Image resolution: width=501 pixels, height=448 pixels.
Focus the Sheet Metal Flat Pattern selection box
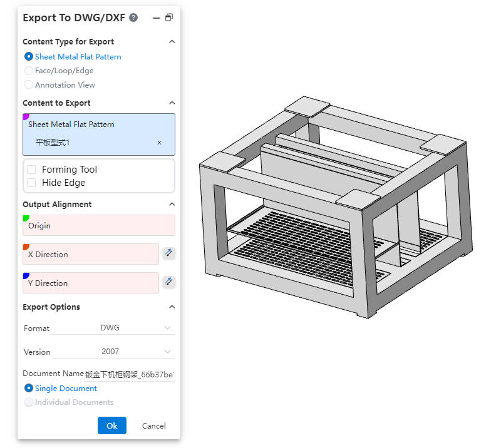(x=99, y=135)
